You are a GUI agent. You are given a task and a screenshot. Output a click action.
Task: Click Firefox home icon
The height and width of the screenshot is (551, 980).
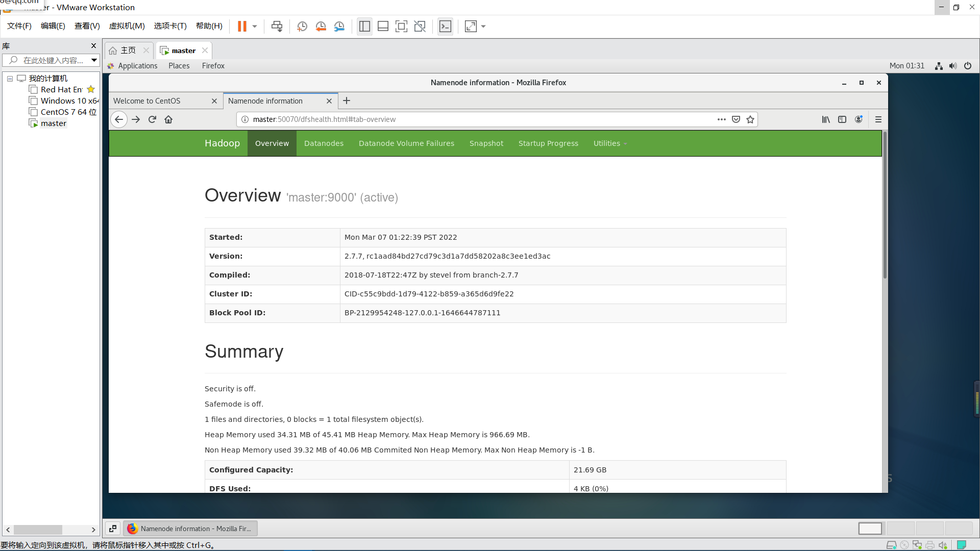168,119
